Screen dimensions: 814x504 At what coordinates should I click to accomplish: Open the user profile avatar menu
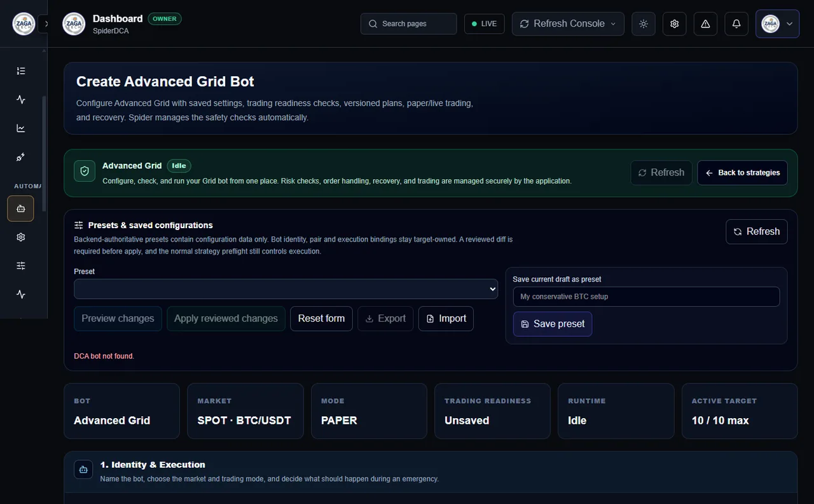pos(777,24)
